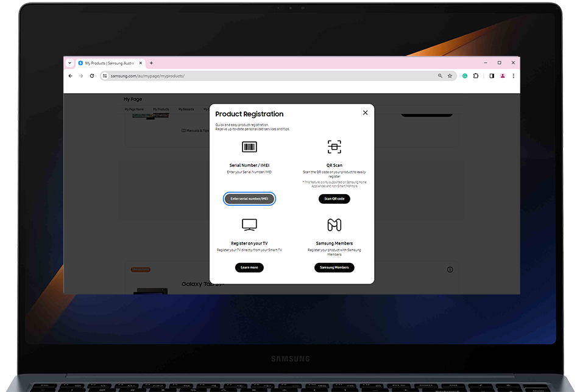The image size is (580, 392).
Task: Click the barcode Serial Number/IMEI icon
Action: (x=249, y=146)
